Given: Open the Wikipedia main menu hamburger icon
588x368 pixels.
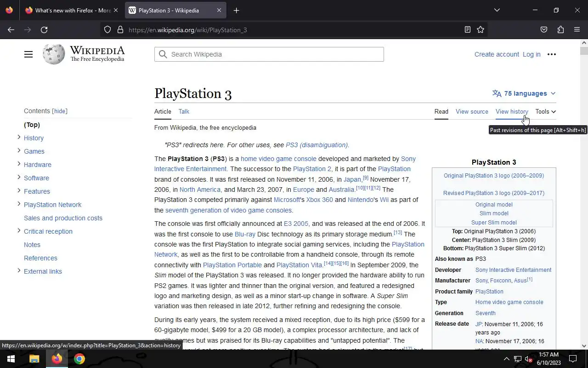Looking at the screenshot, I should tap(28, 54).
